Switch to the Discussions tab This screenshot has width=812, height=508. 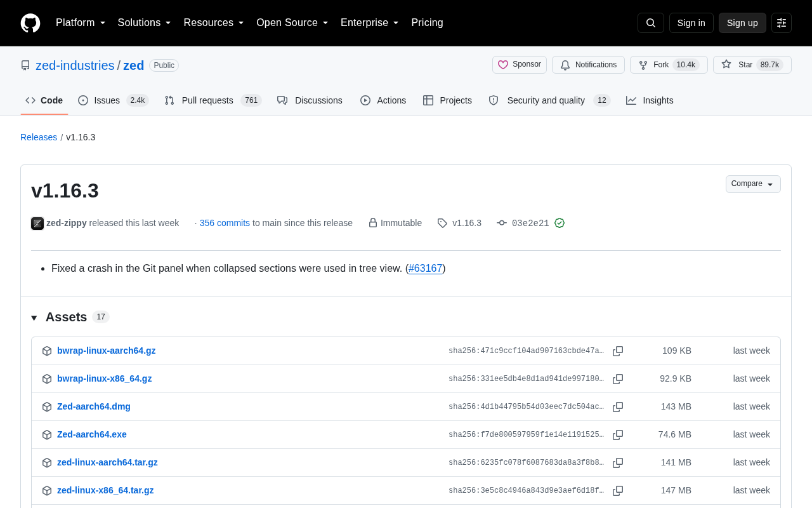[310, 100]
